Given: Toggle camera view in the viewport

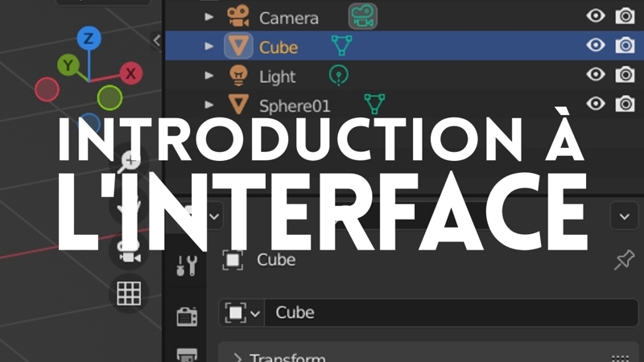Looking at the screenshot, I should (129, 251).
